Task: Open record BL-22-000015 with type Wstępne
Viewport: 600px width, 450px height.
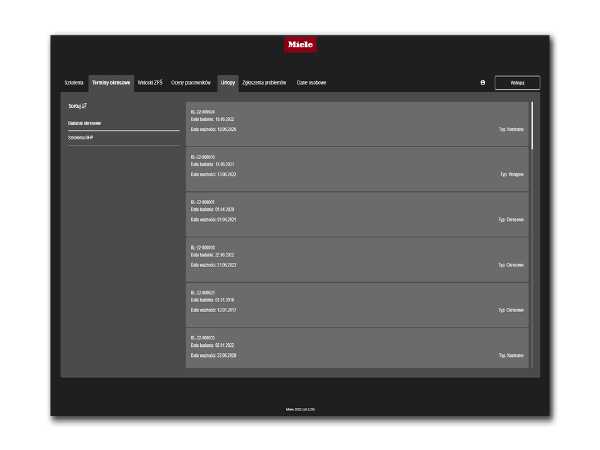Action: (x=357, y=169)
